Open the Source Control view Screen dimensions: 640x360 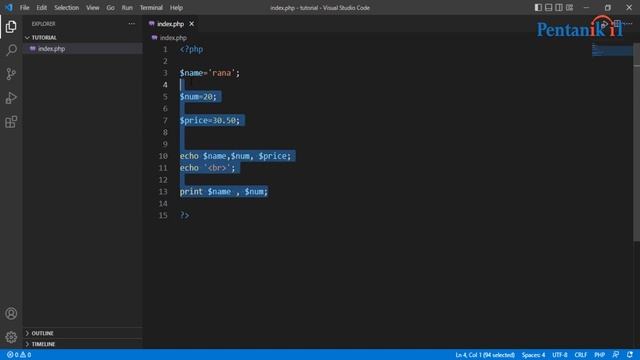click(x=11, y=74)
